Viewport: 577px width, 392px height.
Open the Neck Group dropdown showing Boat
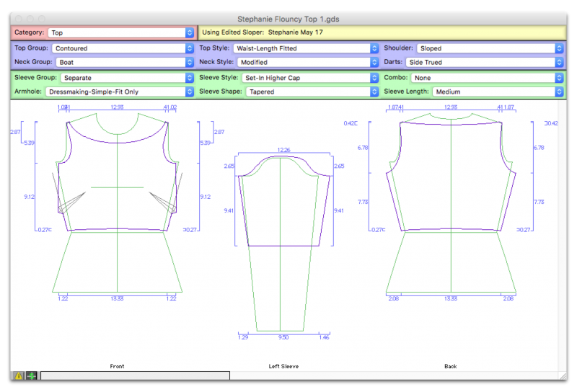pyautogui.click(x=125, y=62)
